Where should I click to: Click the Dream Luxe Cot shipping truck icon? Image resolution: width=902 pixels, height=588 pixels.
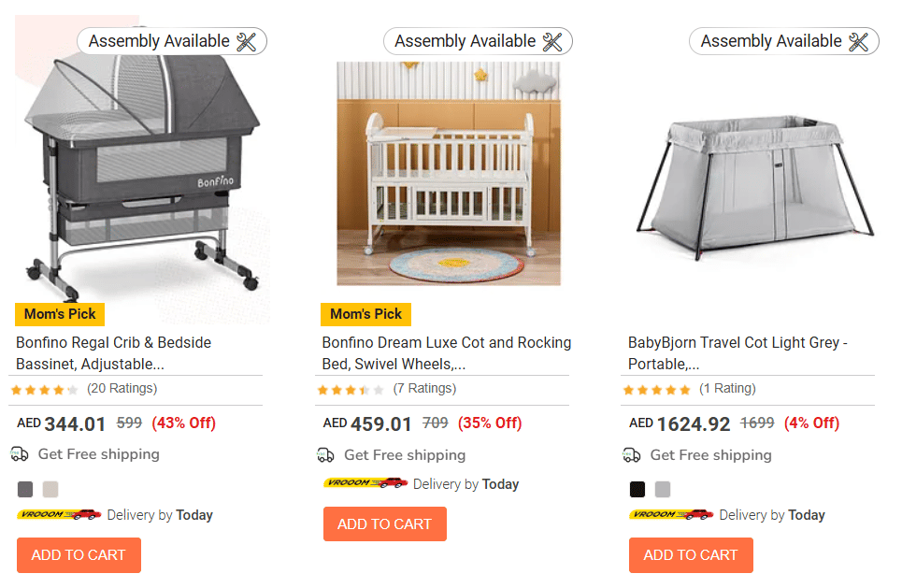click(x=325, y=455)
